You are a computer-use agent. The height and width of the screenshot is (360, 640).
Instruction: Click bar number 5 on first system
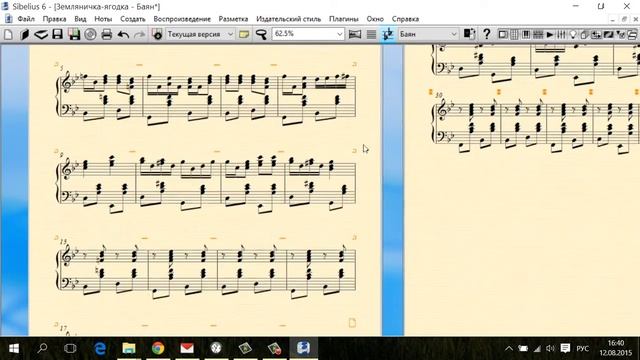62,68
